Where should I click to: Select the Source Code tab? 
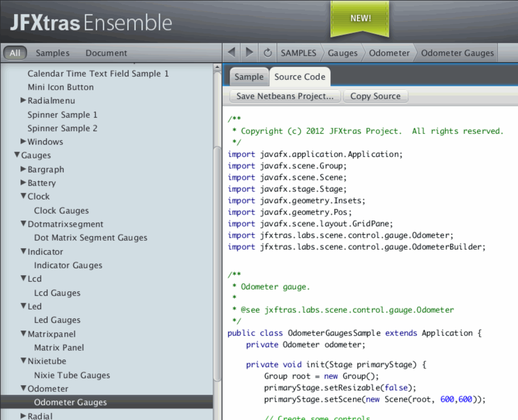pos(300,77)
